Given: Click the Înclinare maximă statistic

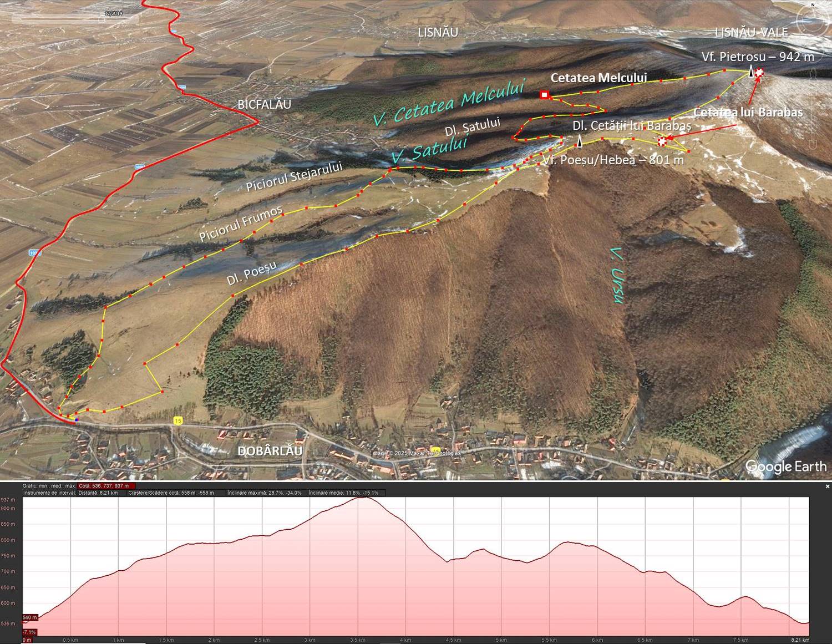Looking at the screenshot, I should [x=265, y=493].
